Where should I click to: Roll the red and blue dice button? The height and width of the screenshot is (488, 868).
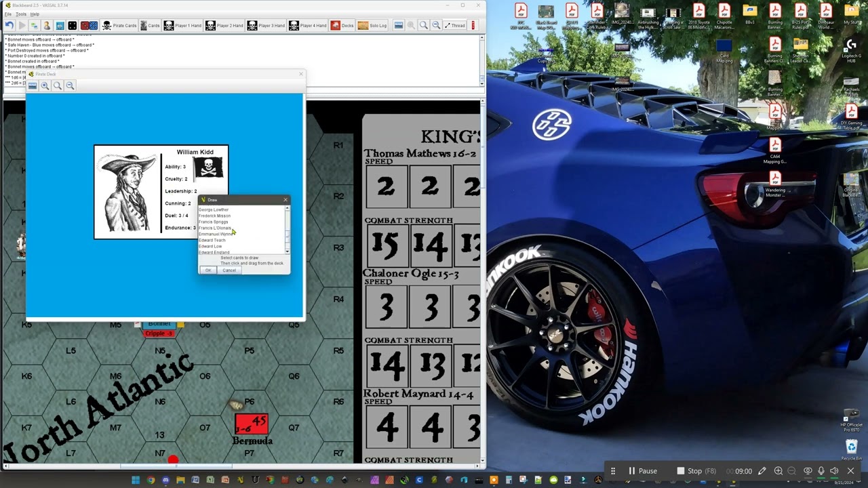coord(89,26)
